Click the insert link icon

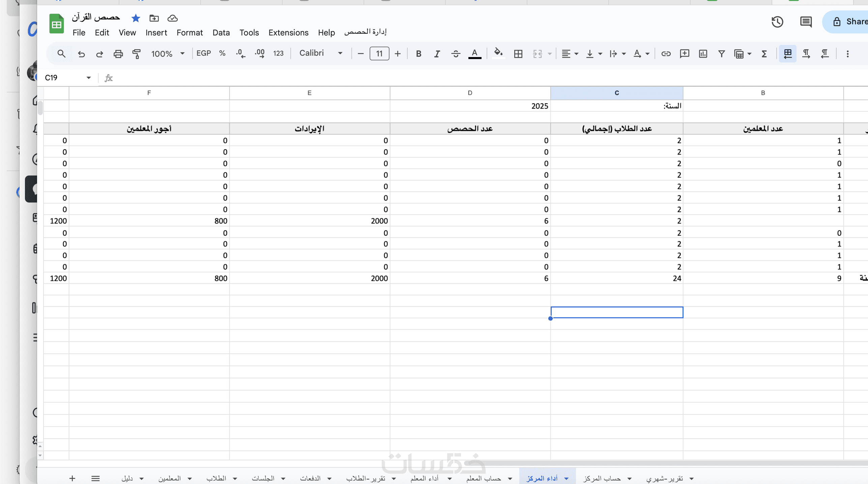coord(666,54)
